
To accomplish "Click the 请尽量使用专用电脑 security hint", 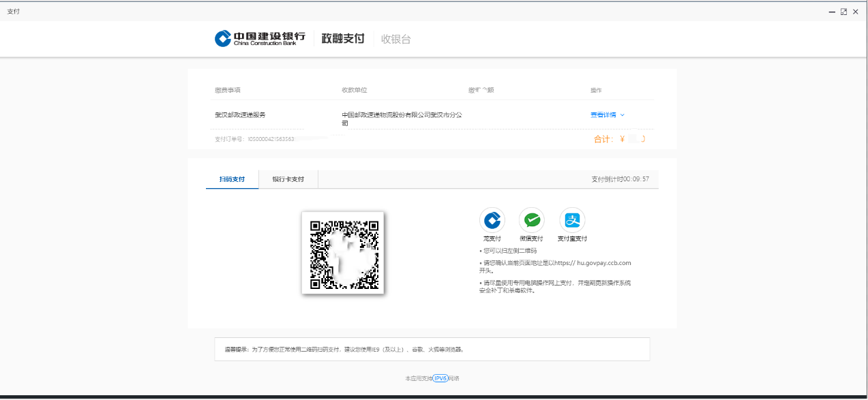I will (556, 286).
